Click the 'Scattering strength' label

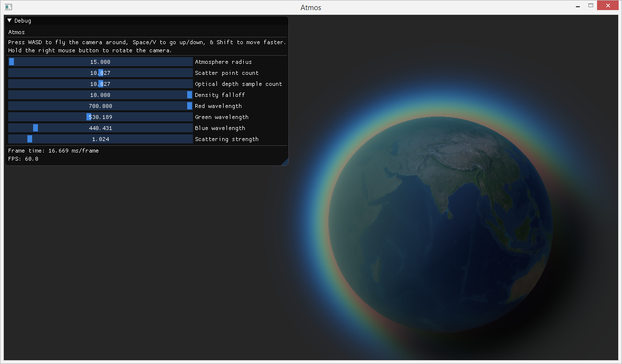pos(227,139)
